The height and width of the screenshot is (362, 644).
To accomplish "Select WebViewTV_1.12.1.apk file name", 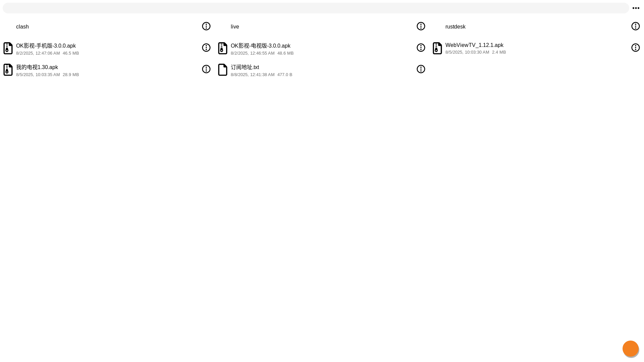I will (x=474, y=45).
